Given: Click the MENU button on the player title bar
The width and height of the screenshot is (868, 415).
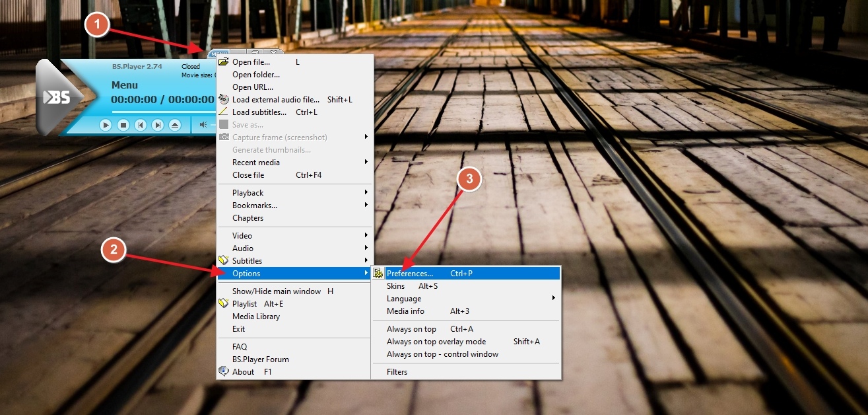Looking at the screenshot, I should tap(219, 53).
